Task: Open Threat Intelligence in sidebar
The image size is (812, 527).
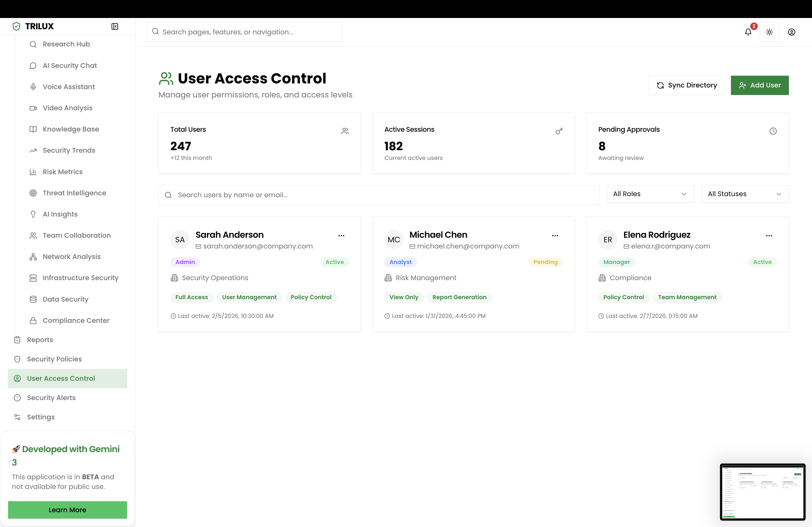Action: pyautogui.click(x=74, y=193)
